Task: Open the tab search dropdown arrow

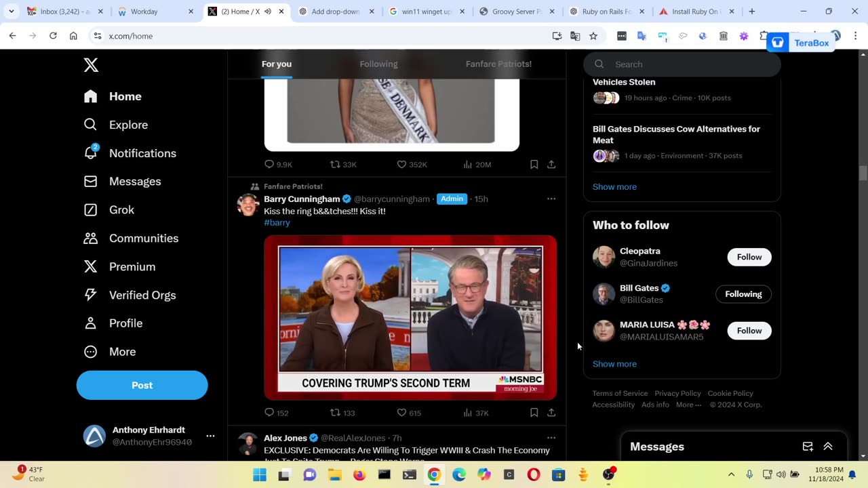Action: coord(12,12)
